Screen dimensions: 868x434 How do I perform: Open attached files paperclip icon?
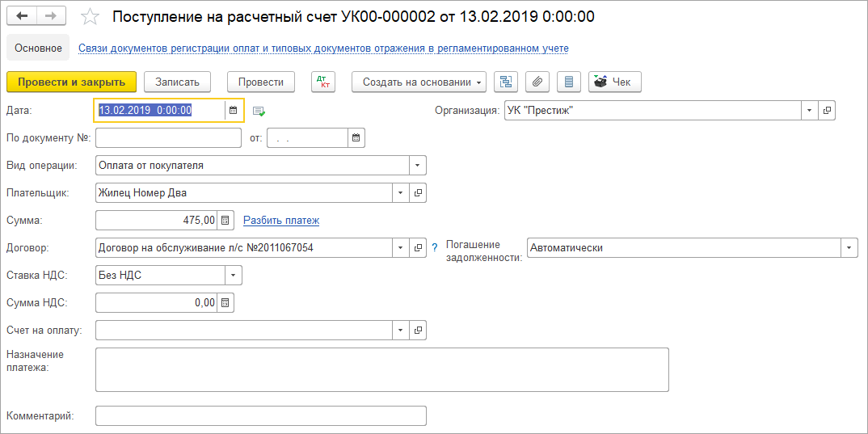[537, 82]
